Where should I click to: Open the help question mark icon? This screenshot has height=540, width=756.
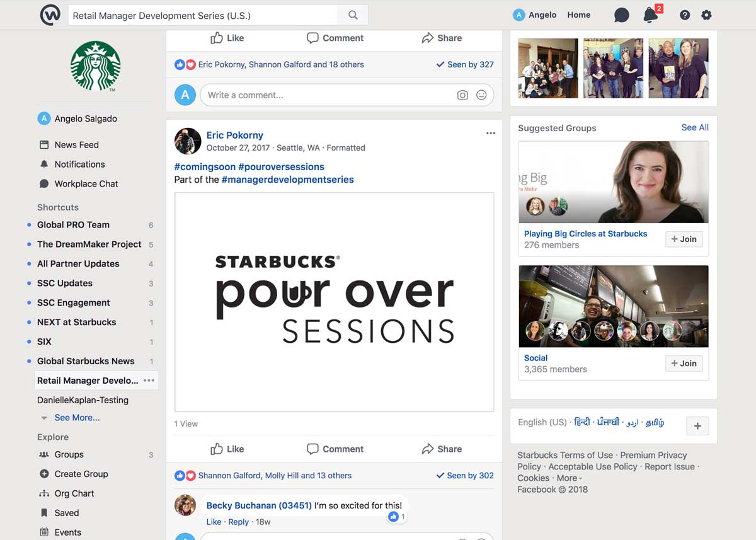pyautogui.click(x=685, y=15)
